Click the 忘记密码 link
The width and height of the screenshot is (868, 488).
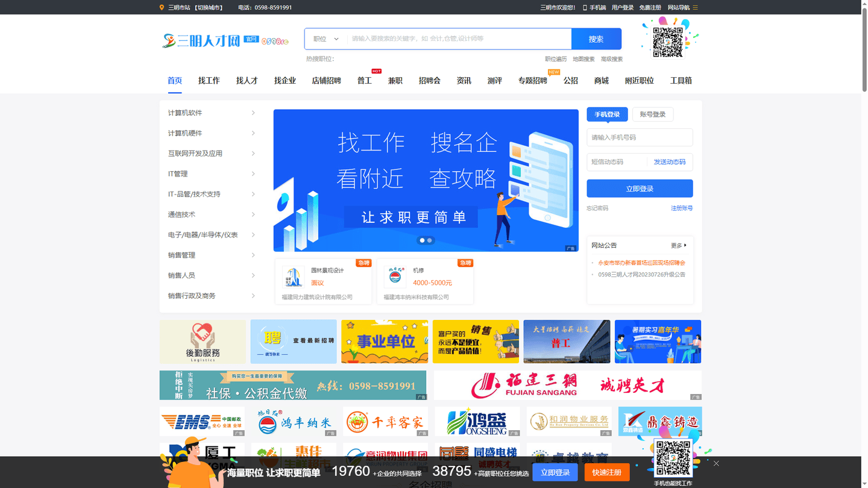[597, 208]
